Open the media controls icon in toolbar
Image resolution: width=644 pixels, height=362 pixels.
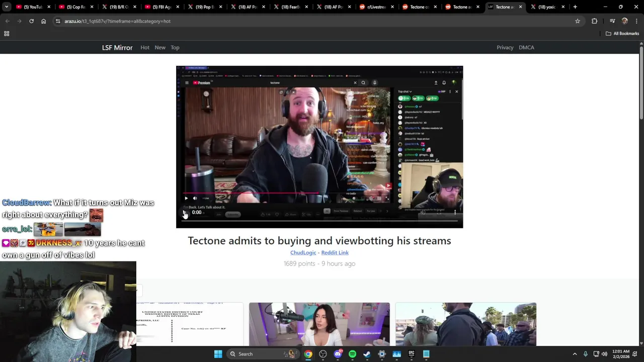point(612,21)
